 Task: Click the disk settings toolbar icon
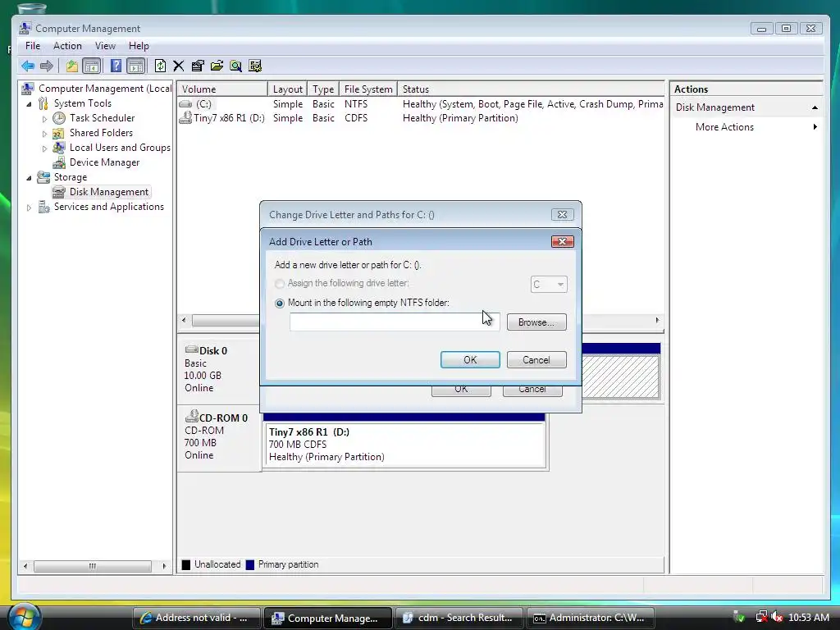click(x=255, y=66)
